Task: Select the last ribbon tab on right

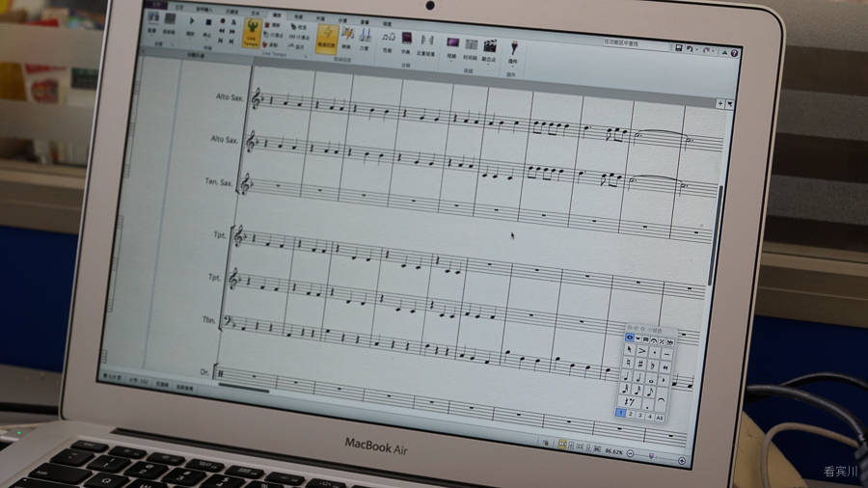Action: pos(388,24)
